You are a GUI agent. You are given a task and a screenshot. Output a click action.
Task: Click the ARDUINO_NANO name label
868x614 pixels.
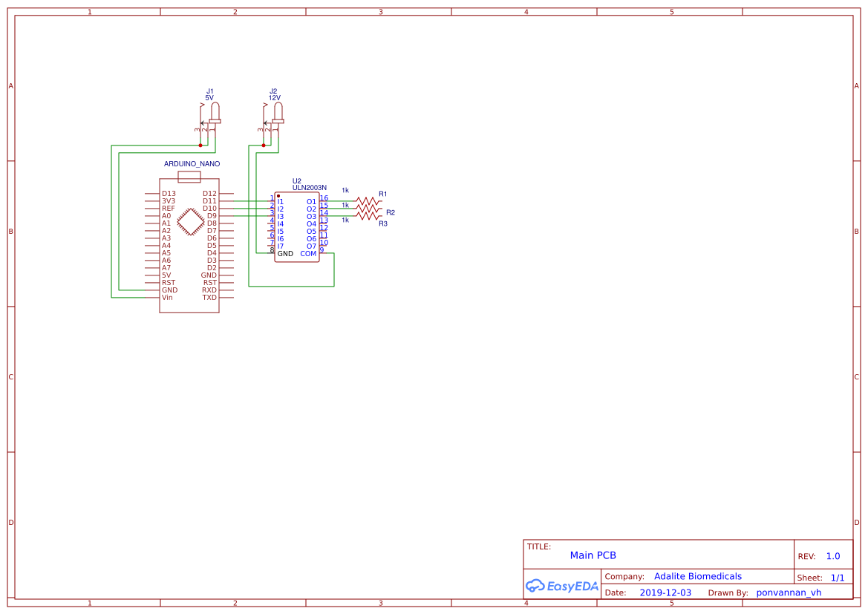click(192, 164)
